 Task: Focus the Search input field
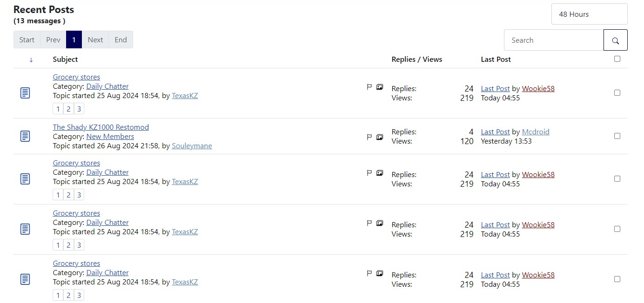[554, 40]
